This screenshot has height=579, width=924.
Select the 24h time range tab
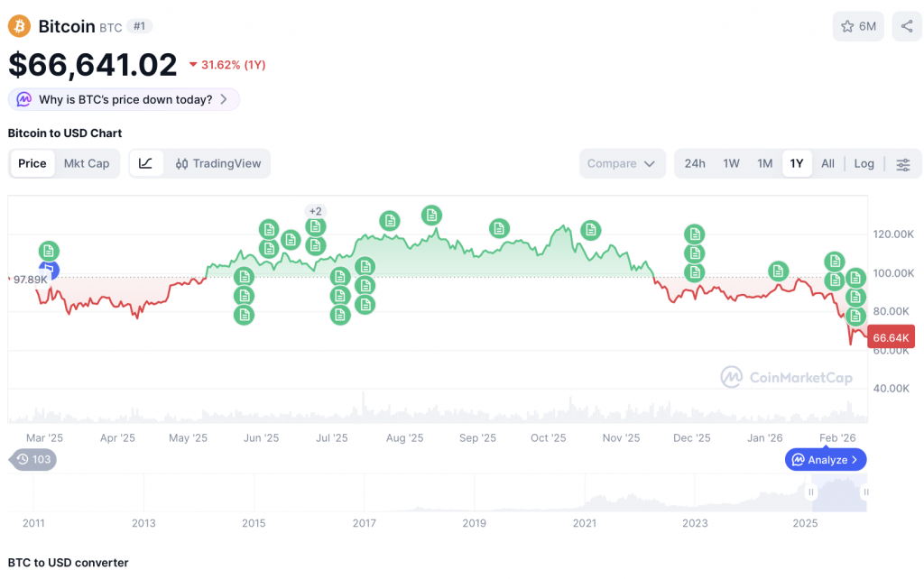(695, 163)
